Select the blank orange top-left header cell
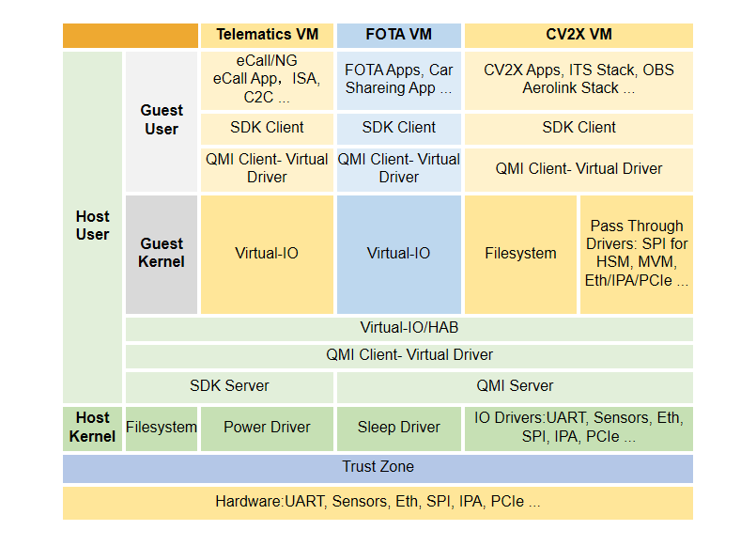The image size is (756, 546). pos(130,35)
